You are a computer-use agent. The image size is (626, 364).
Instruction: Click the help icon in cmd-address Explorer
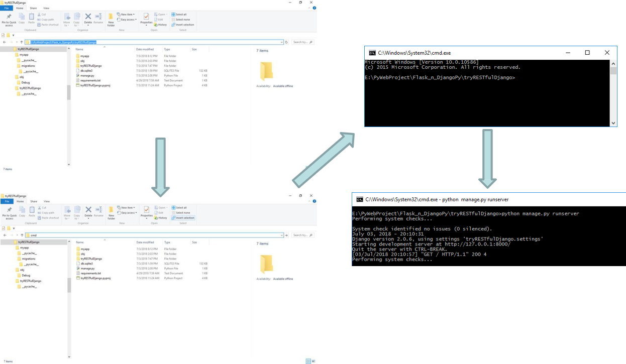(x=314, y=201)
